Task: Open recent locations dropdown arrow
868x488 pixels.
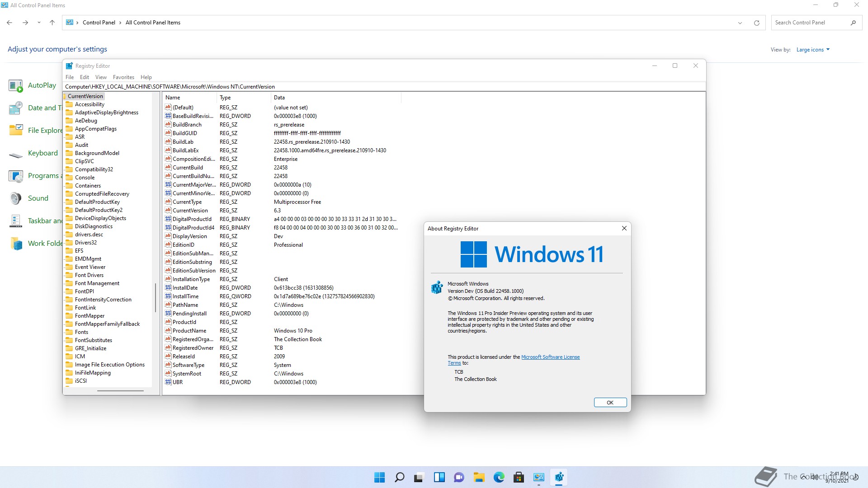Action: point(39,23)
